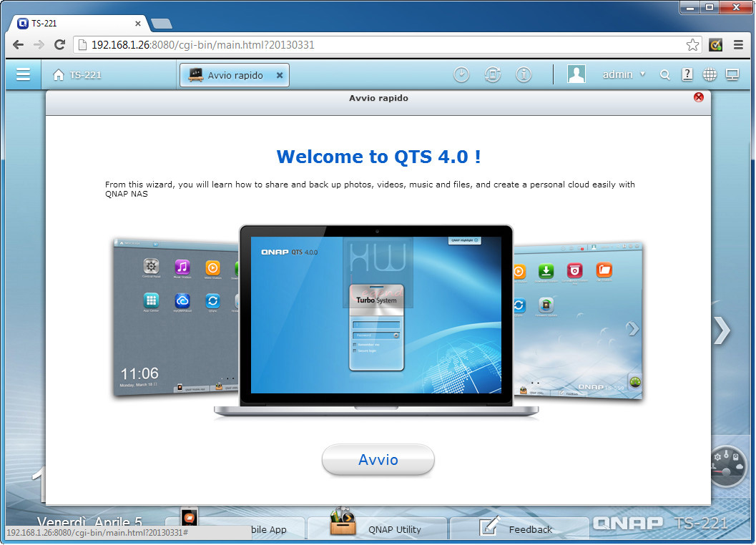
Task: Reload the browser page
Action: (60, 45)
